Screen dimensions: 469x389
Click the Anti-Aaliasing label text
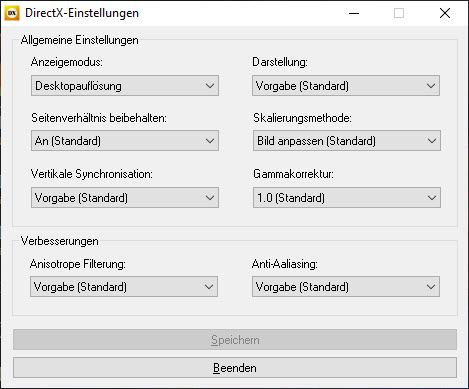point(285,264)
